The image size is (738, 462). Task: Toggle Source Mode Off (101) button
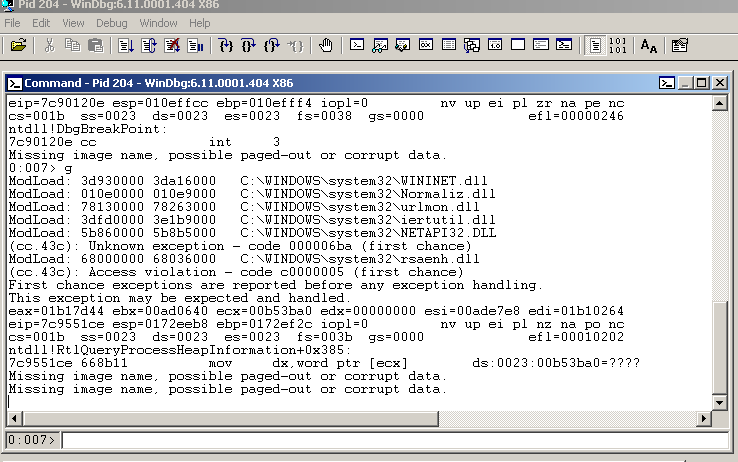pos(618,45)
